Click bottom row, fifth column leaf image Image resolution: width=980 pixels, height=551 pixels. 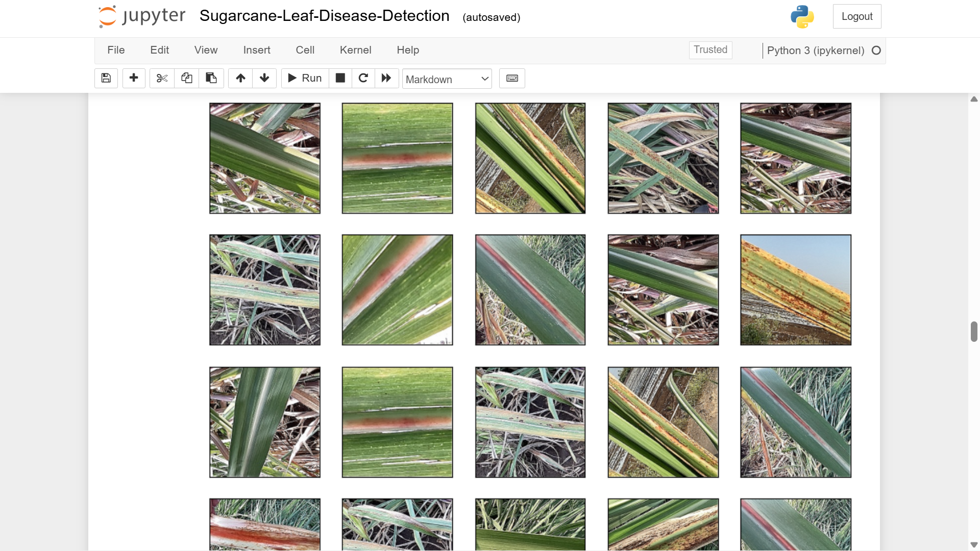(796, 524)
